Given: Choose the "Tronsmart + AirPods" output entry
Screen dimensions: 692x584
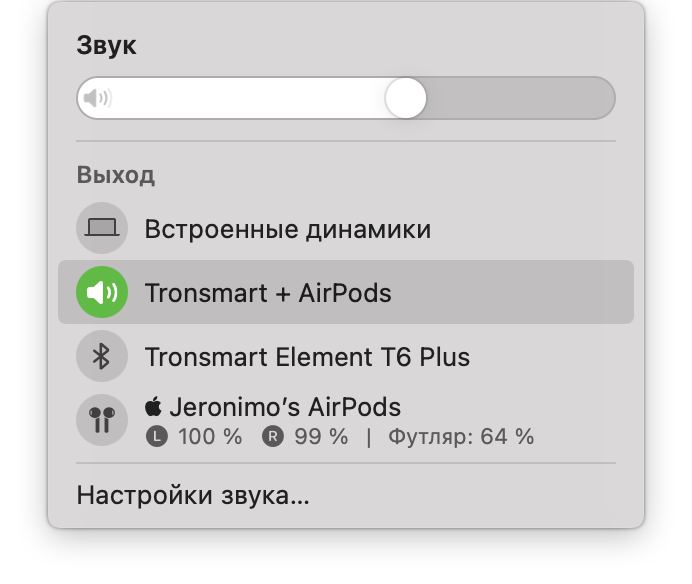Looking at the screenshot, I should point(268,293).
